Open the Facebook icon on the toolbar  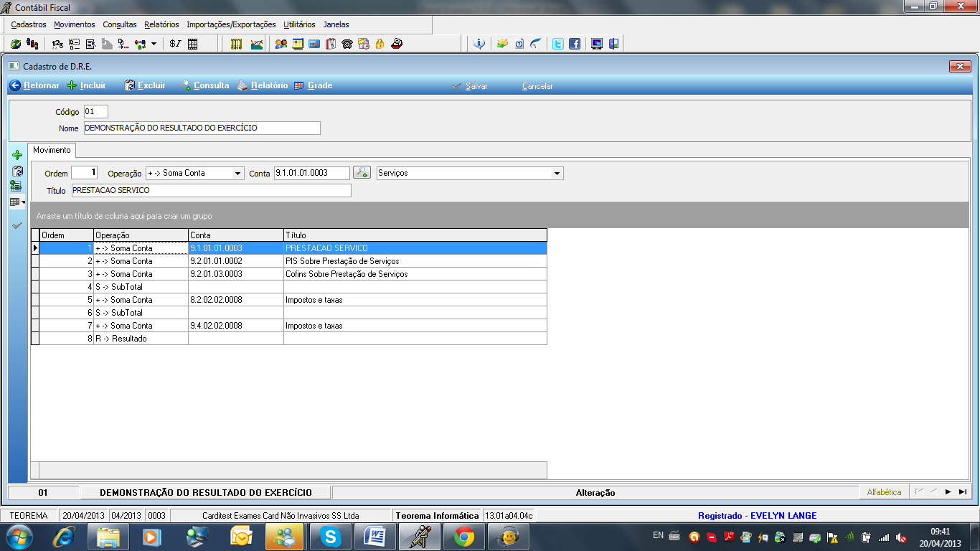tap(575, 44)
